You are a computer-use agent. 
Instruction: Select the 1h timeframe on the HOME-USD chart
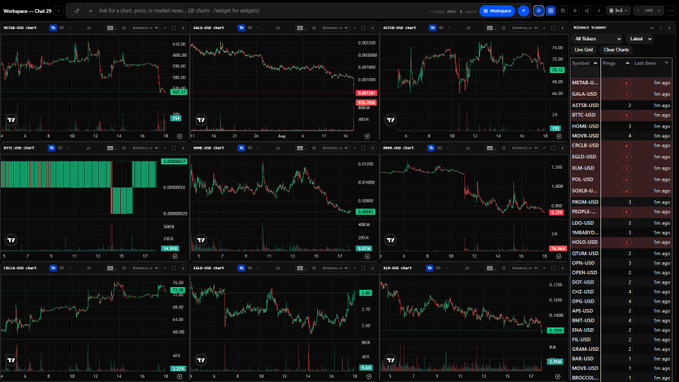point(241,148)
